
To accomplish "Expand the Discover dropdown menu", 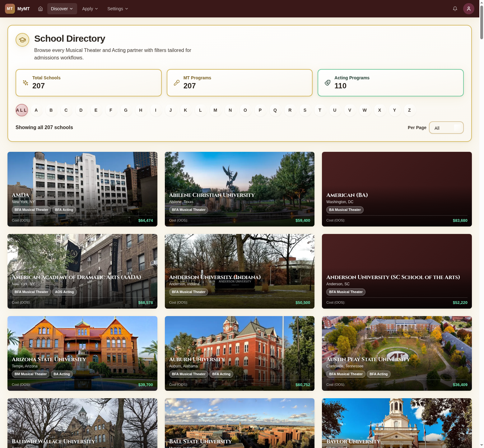I will (62, 9).
